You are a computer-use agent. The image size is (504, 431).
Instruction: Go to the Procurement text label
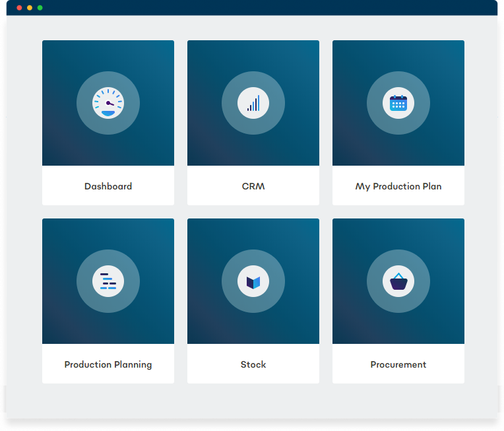(x=398, y=364)
